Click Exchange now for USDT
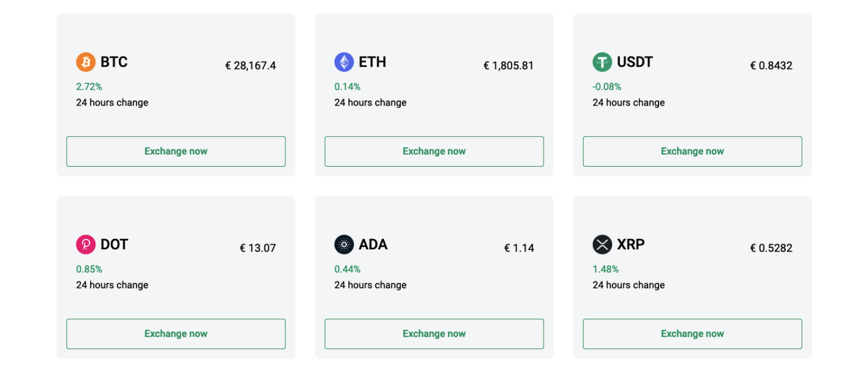This screenshot has height=368, width=868. point(692,151)
